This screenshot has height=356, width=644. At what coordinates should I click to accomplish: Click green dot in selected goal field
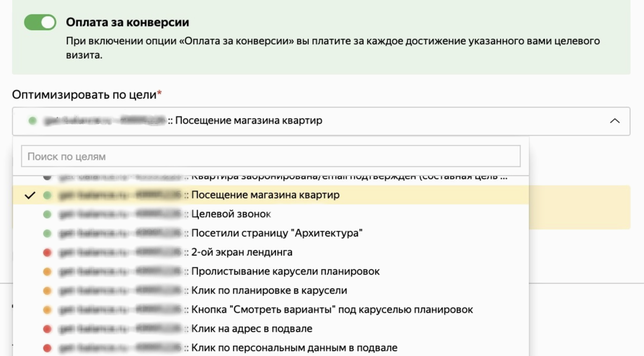coord(32,121)
